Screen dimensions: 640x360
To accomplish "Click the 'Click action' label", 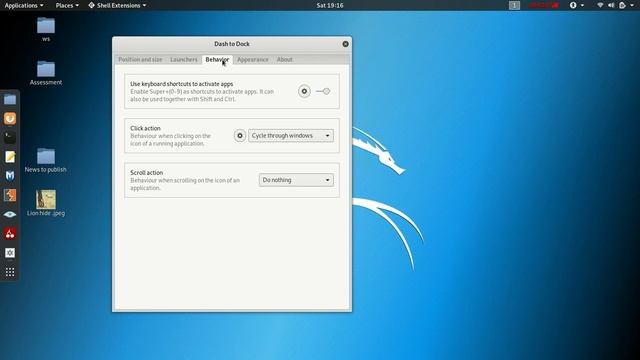I will [x=145, y=128].
